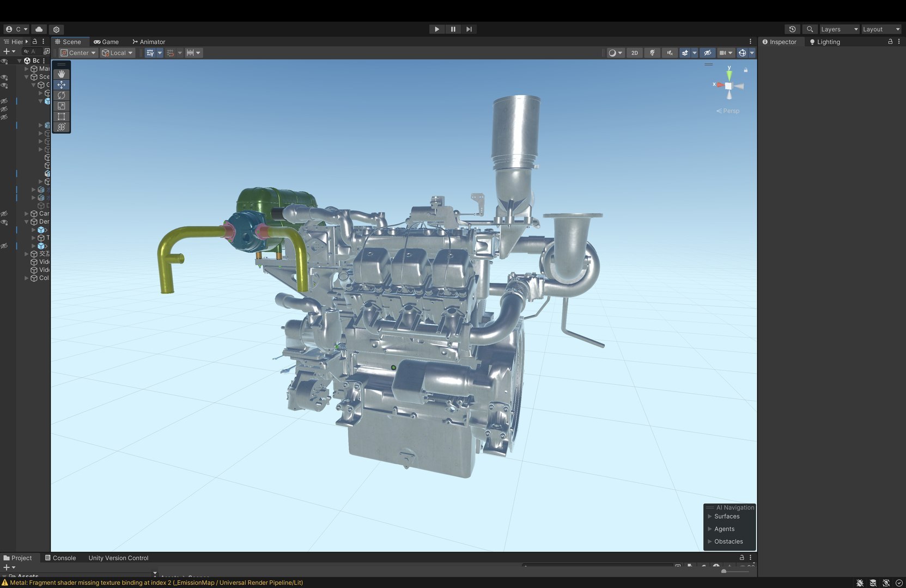Switch projection via Persp label

pyautogui.click(x=728, y=111)
